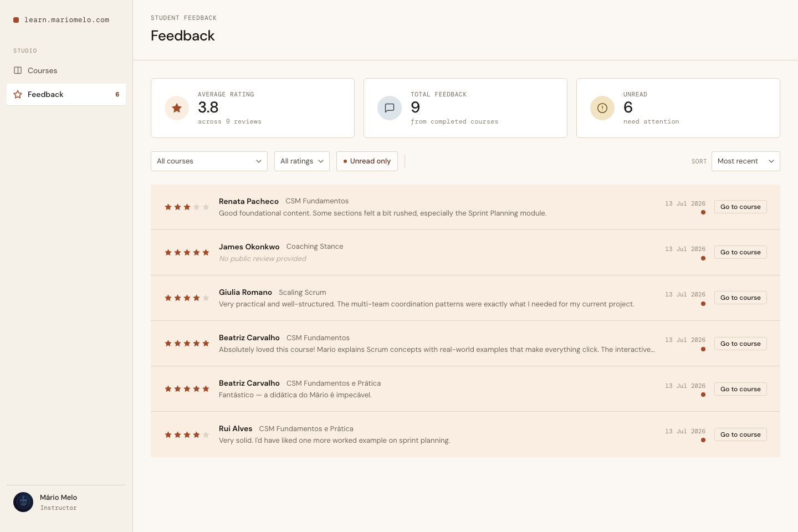This screenshot has width=798, height=532.
Task: Click the unread badge count on Feedback
Action: coord(117,94)
